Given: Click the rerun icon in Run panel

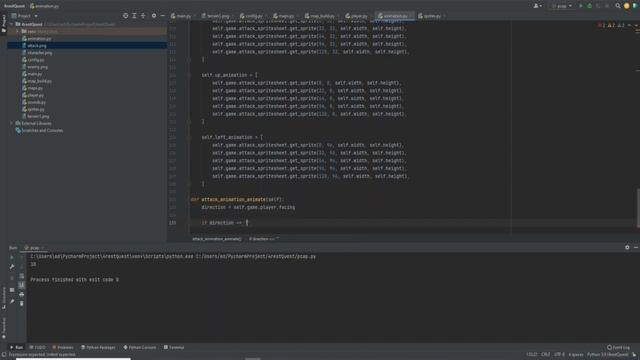Looking at the screenshot, I should tap(12, 258).
